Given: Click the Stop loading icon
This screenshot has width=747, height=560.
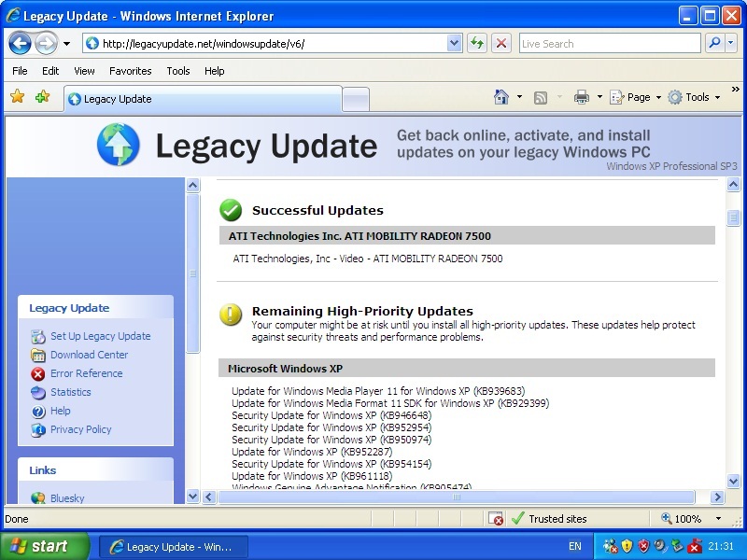Looking at the screenshot, I should coord(501,43).
